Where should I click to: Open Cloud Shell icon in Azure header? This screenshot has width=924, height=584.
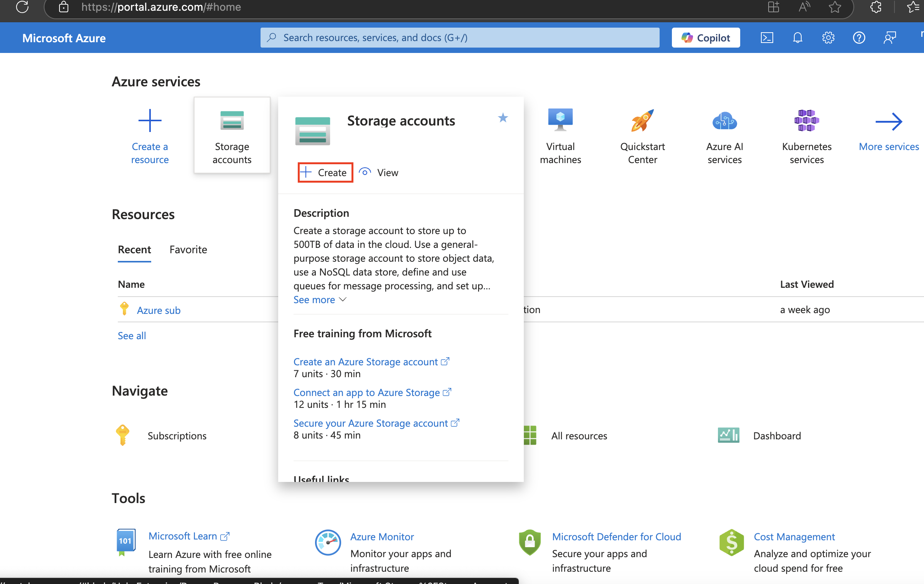767,38
